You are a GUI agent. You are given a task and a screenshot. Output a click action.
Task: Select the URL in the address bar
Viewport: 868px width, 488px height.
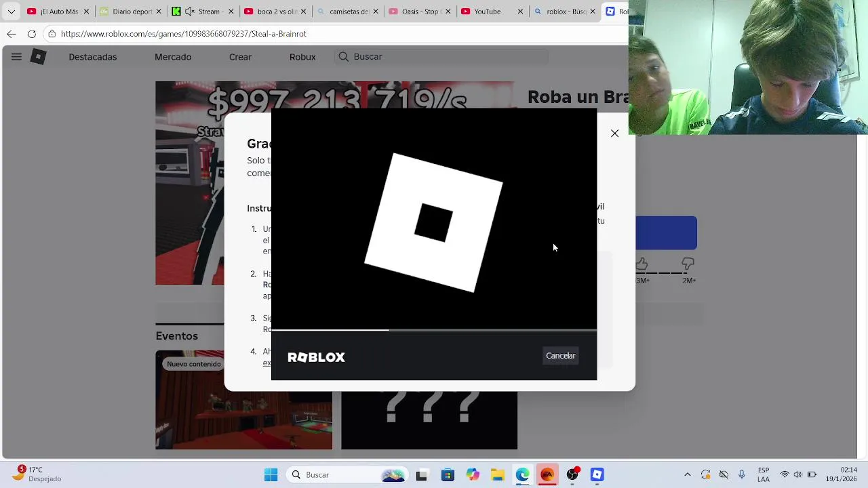pos(183,34)
